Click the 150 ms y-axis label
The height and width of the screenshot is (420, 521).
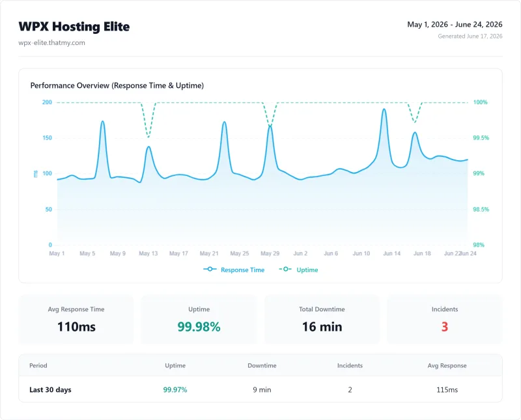click(x=47, y=138)
